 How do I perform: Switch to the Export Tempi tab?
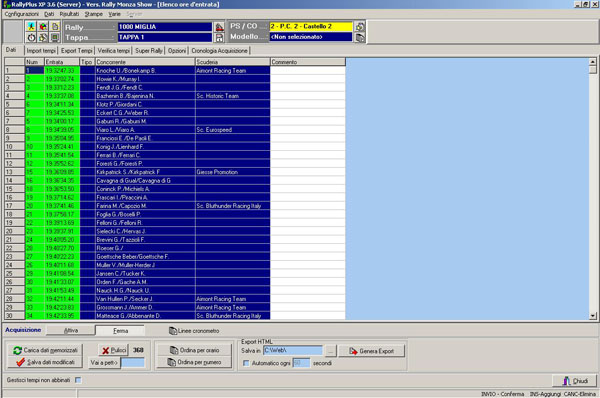pos(77,51)
